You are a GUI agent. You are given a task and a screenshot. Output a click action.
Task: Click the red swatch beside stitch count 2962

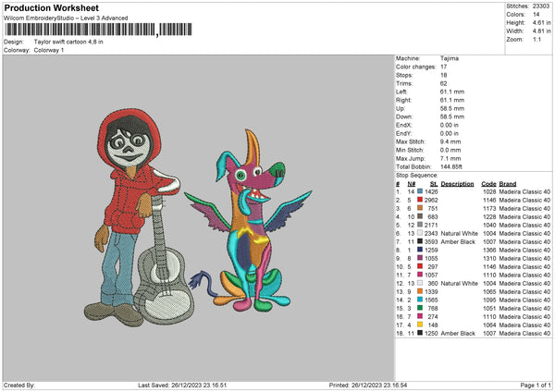click(x=420, y=200)
